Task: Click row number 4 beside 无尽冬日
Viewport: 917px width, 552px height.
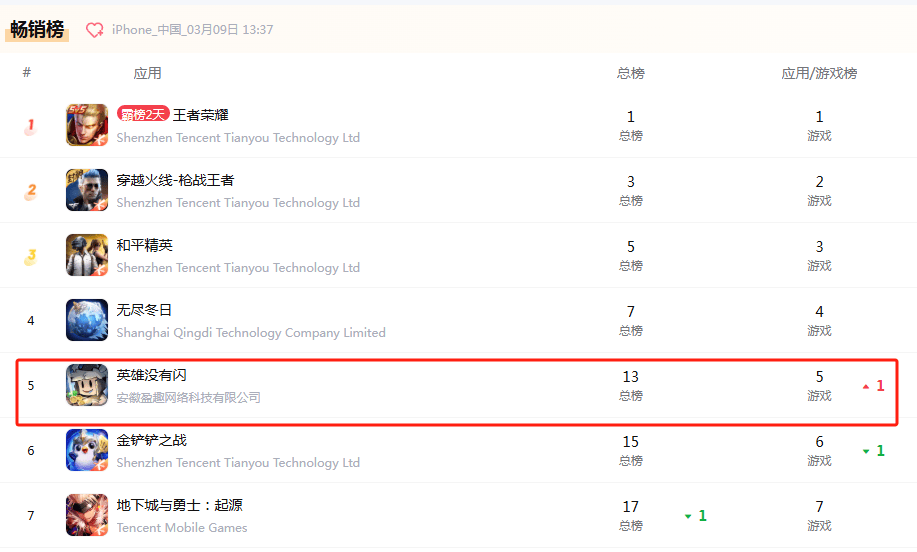Action: click(x=30, y=320)
